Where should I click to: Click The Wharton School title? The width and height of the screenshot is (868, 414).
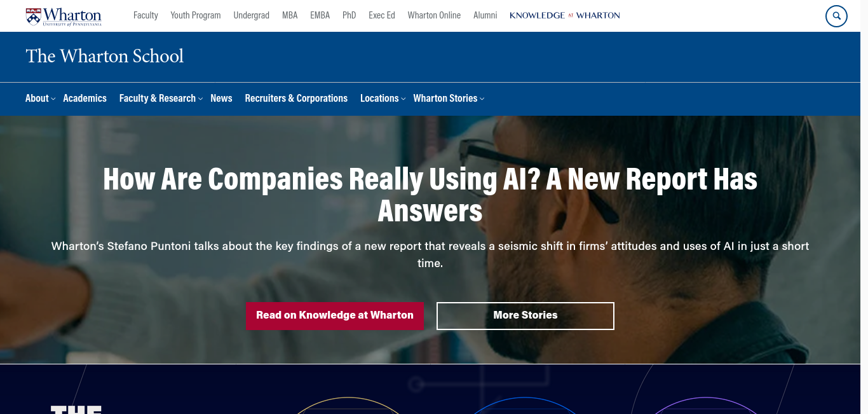tap(105, 56)
